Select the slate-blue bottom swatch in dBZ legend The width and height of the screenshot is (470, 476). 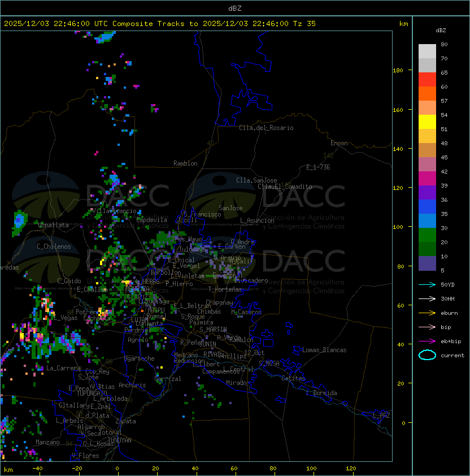pyautogui.click(x=427, y=263)
